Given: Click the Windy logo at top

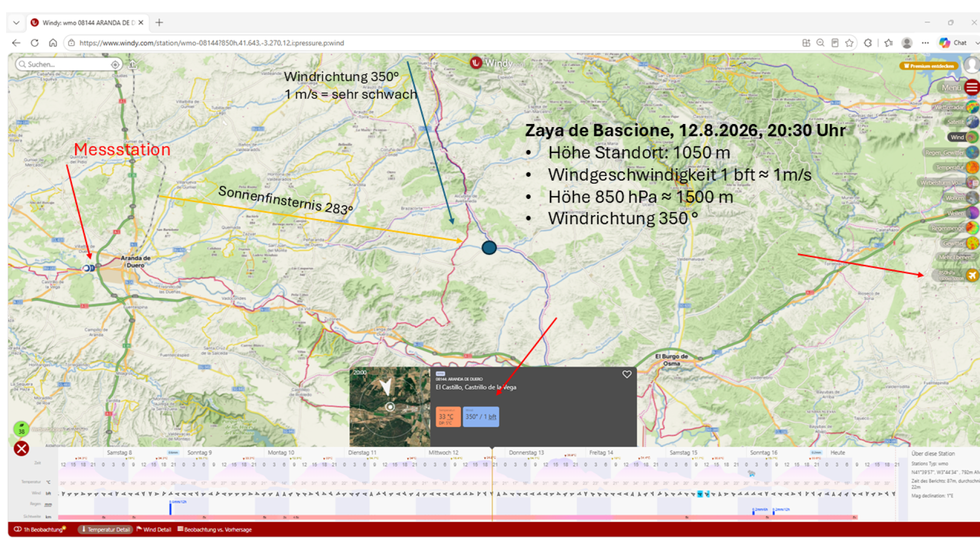Looking at the screenshot, I should (x=491, y=63).
